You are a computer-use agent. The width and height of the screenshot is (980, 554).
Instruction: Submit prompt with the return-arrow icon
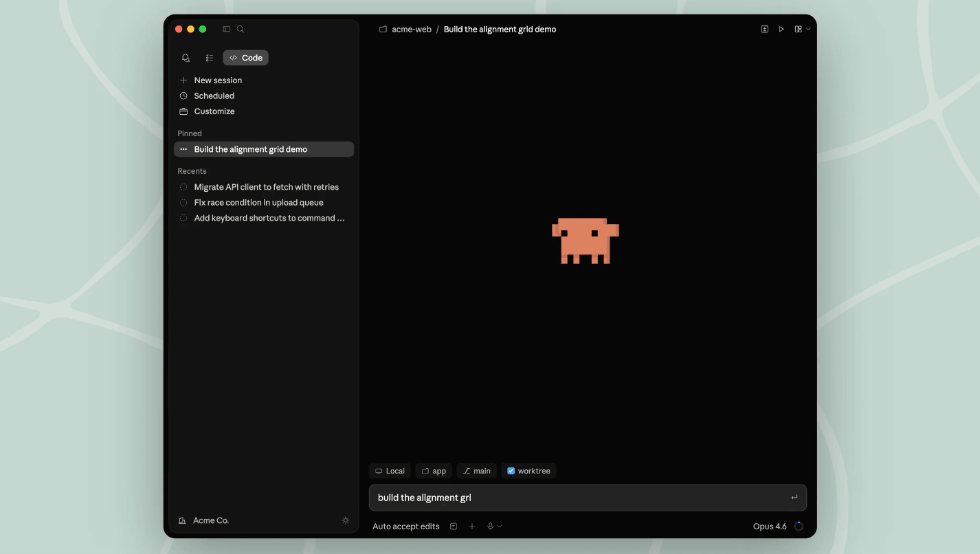pos(794,498)
